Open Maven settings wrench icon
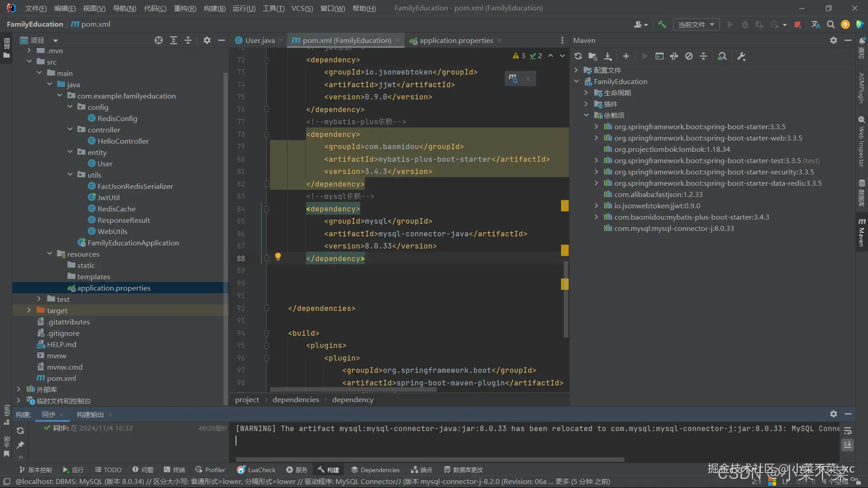The image size is (868, 488). 741,56
